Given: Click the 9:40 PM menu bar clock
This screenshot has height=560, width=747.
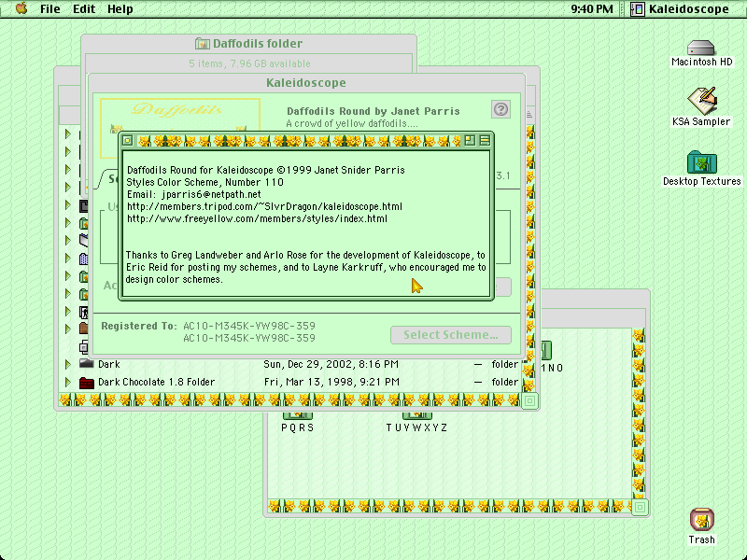Looking at the screenshot, I should point(592,9).
